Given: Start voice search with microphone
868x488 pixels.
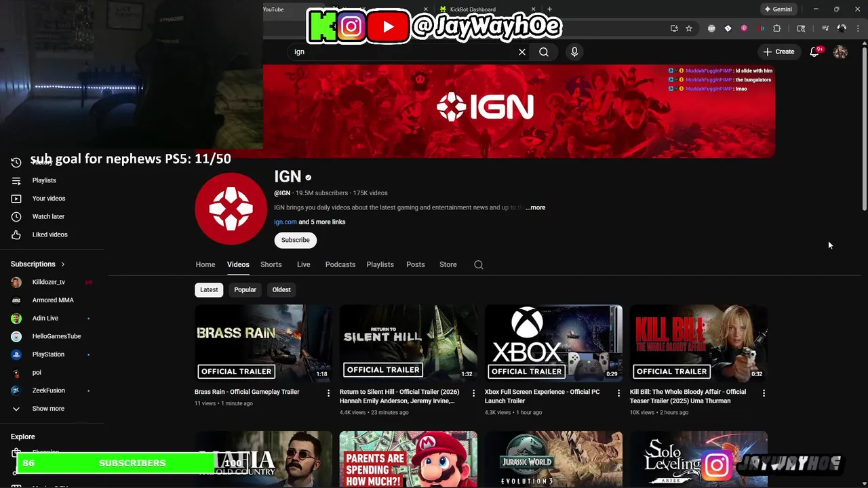Looking at the screenshot, I should click(x=574, y=52).
